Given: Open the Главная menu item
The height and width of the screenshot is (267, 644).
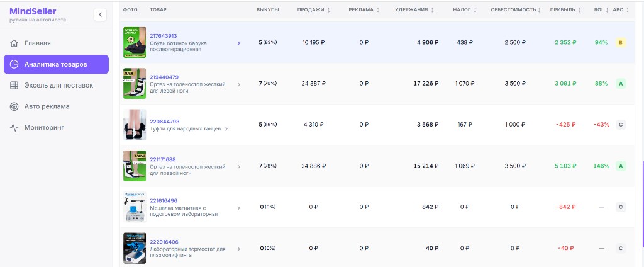Looking at the screenshot, I should [56, 43].
